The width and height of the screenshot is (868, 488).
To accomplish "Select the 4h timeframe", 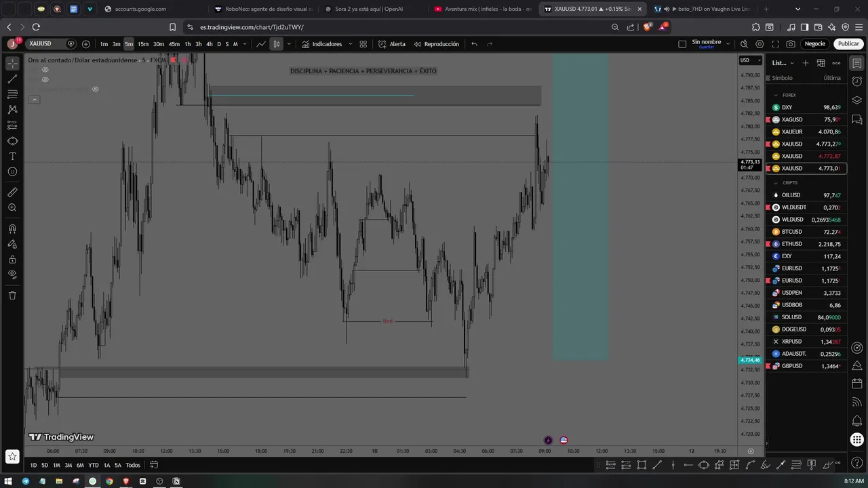I will click(x=209, y=44).
